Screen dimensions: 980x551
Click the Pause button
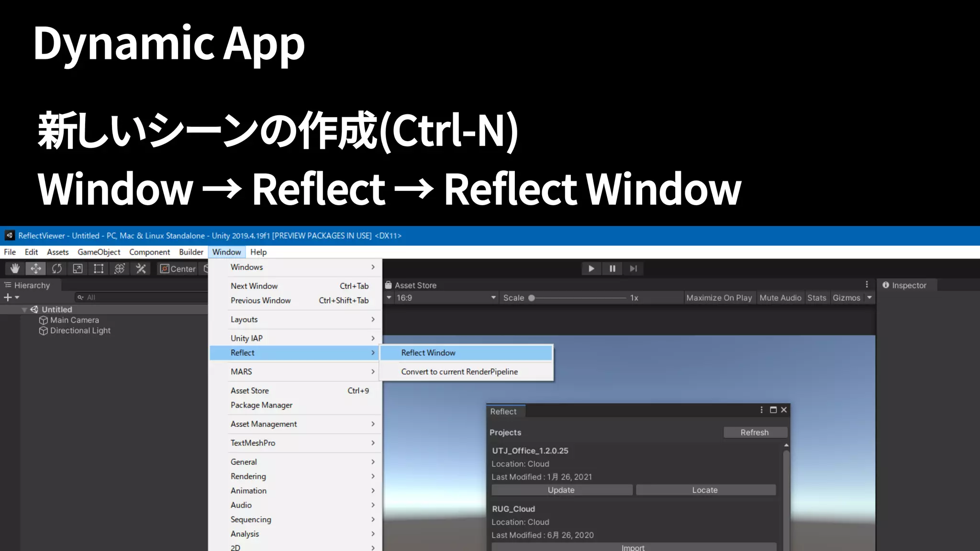(612, 269)
